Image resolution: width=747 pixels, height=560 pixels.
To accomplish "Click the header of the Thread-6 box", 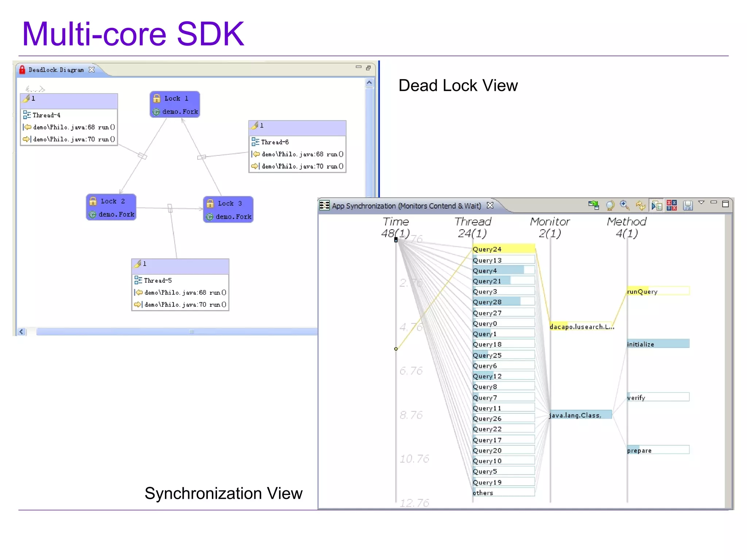I will pyautogui.click(x=297, y=128).
